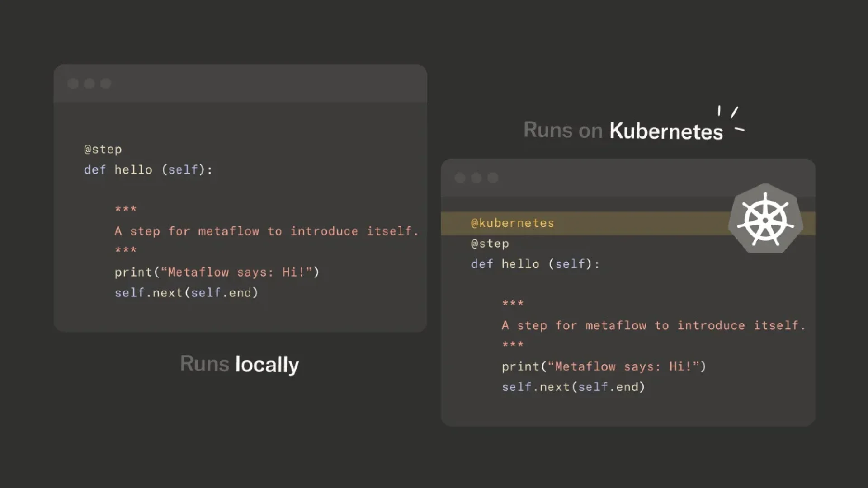This screenshot has width=868, height=488.
Task: Click the middle window dot of the local window
Action: 89,84
